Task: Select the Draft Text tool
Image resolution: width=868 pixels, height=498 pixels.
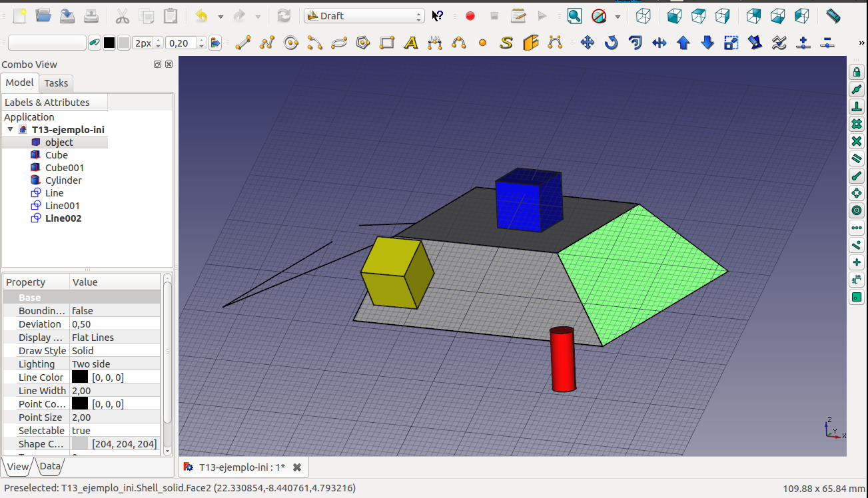Action: pyautogui.click(x=411, y=43)
